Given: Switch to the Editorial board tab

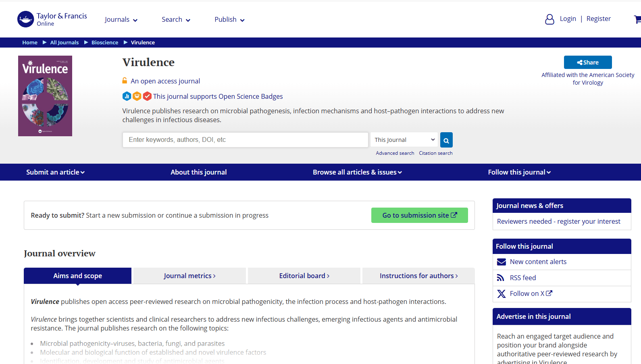Looking at the screenshot, I should click(304, 276).
